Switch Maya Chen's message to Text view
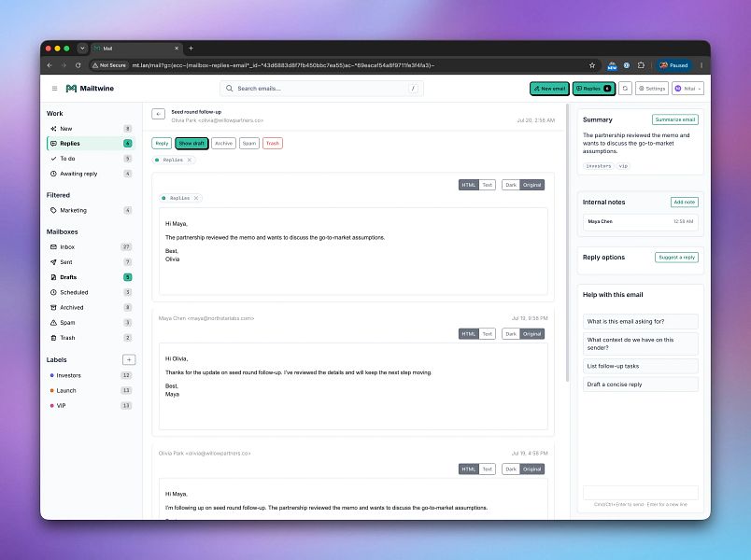This screenshot has height=560, width=751. click(x=487, y=334)
